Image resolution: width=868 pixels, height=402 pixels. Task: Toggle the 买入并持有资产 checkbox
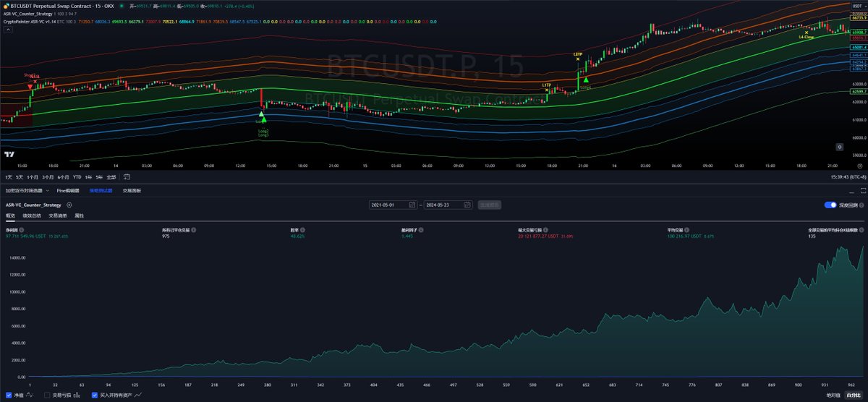coord(95,395)
